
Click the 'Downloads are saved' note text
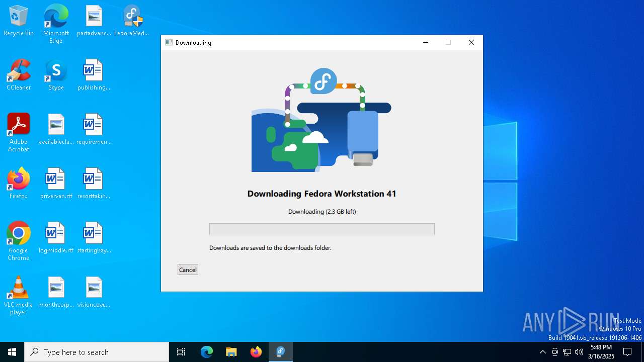tap(270, 248)
